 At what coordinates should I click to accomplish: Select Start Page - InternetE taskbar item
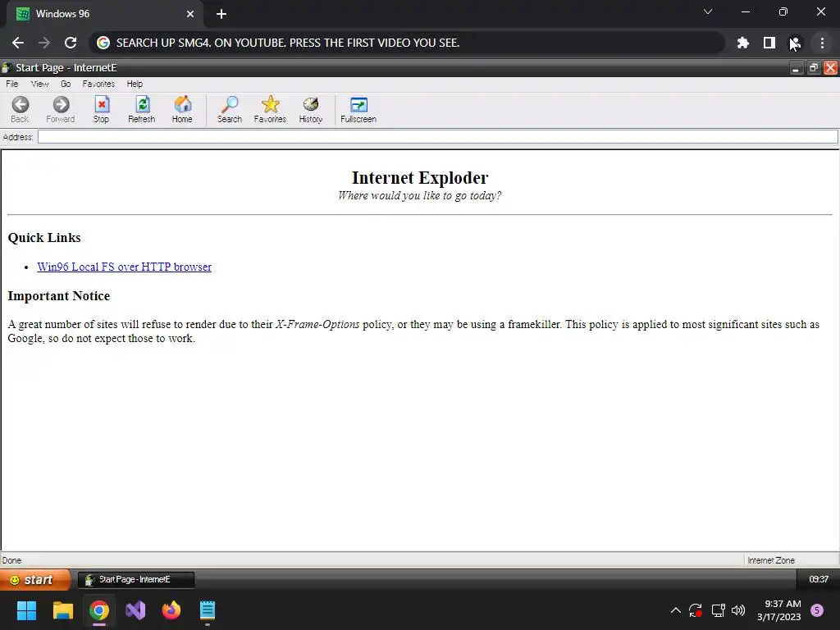[136, 580]
